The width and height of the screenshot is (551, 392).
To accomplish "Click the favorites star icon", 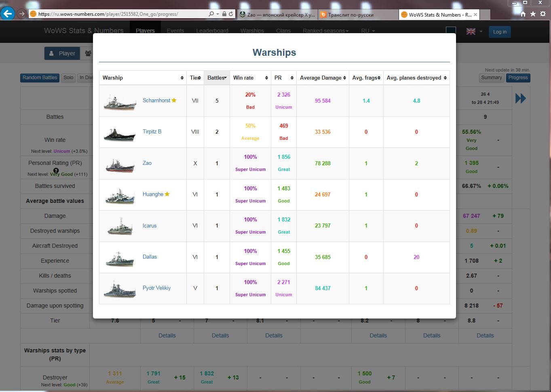I will (533, 14).
